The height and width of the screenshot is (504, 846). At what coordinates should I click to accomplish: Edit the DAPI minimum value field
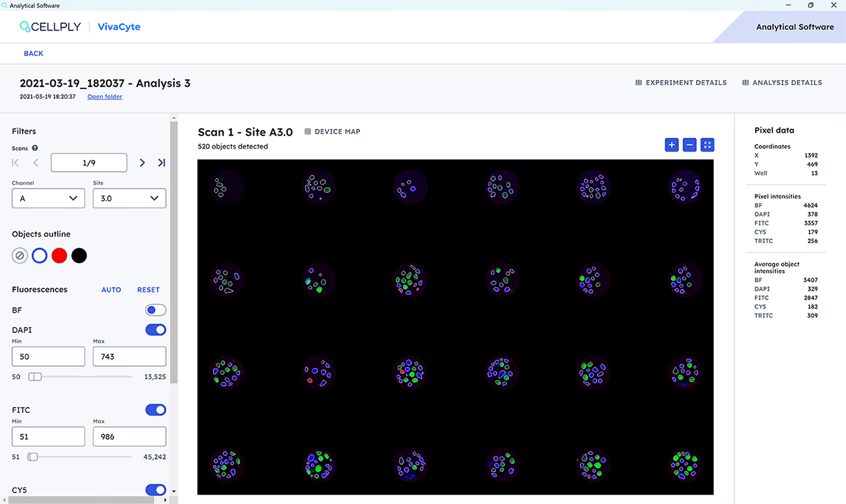pyautogui.click(x=48, y=356)
